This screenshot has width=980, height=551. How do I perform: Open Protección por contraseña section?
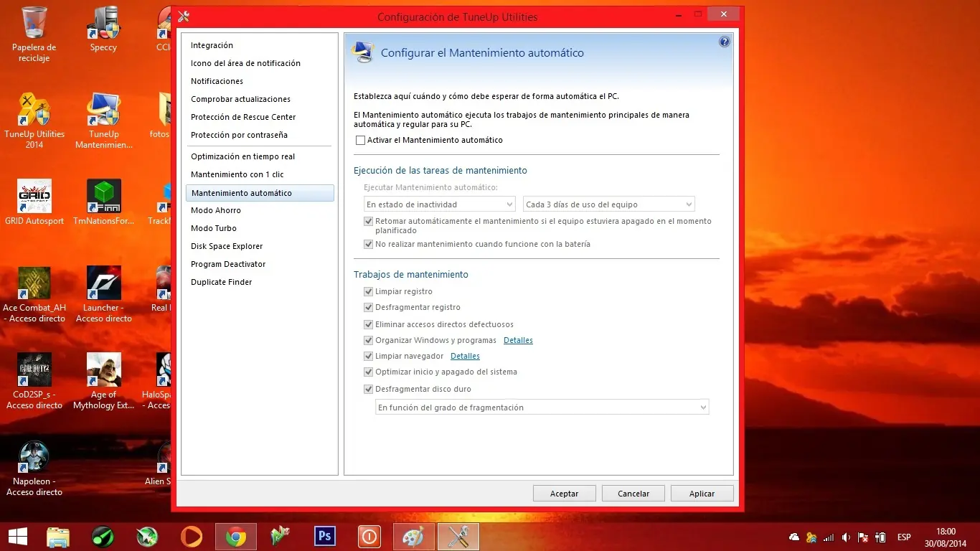(239, 136)
